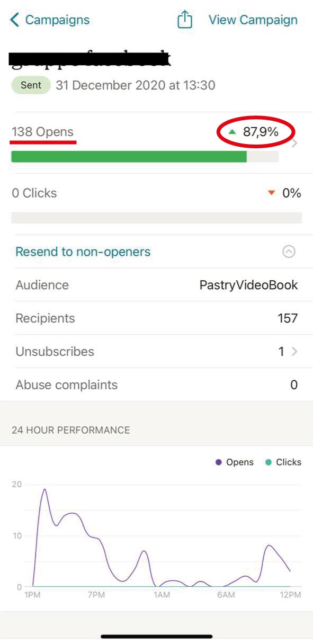This screenshot has height=644, width=313.
Task: Tap the Sent status badge
Action: [x=31, y=85]
